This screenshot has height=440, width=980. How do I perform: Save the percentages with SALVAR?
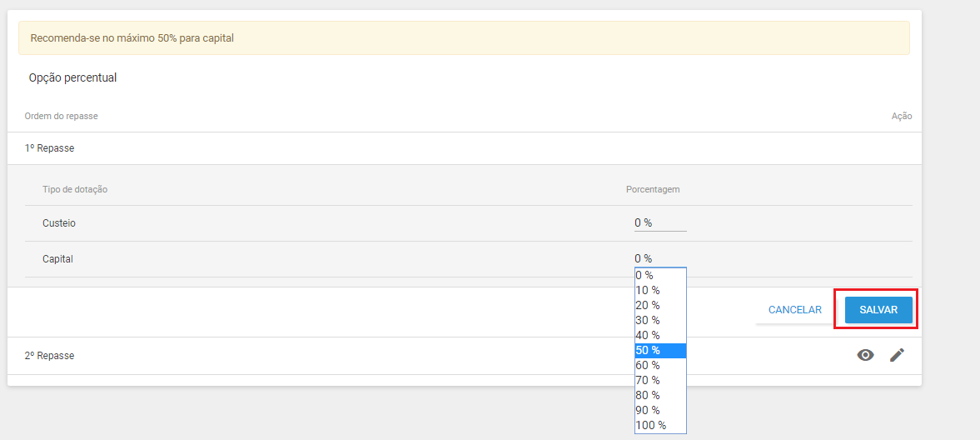(878, 310)
